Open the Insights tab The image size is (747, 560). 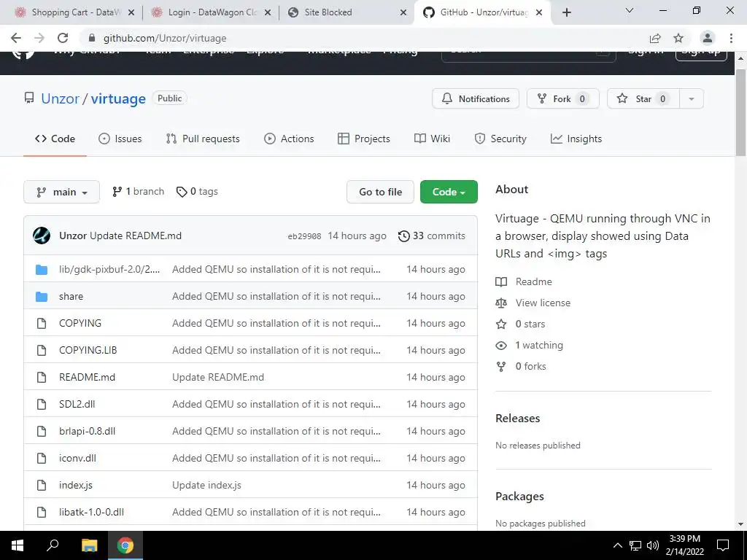point(576,139)
